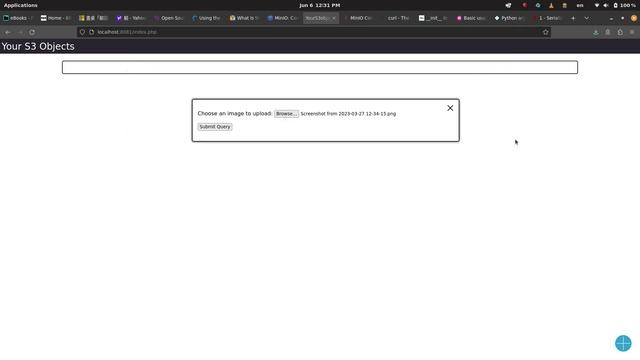Image resolution: width=640 pixels, height=360 pixels.
Task: Switch to the Using the... tab
Action: (207, 18)
